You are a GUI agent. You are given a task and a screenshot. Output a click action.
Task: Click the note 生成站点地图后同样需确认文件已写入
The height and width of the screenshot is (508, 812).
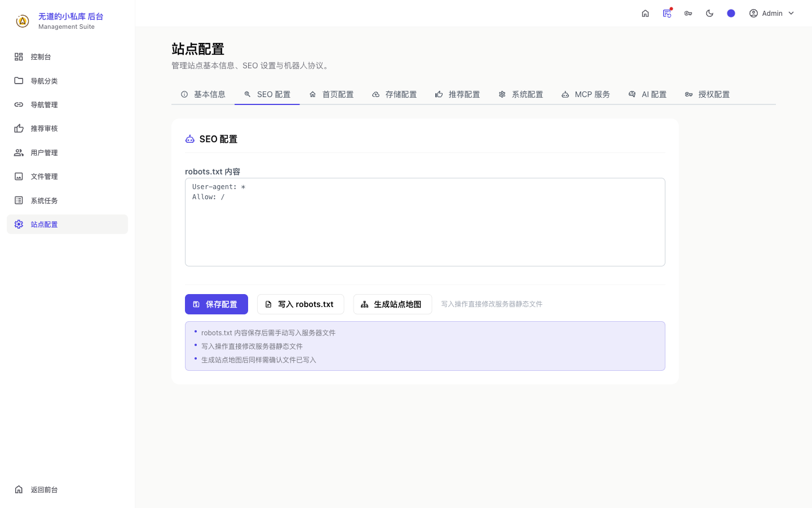[259, 360]
